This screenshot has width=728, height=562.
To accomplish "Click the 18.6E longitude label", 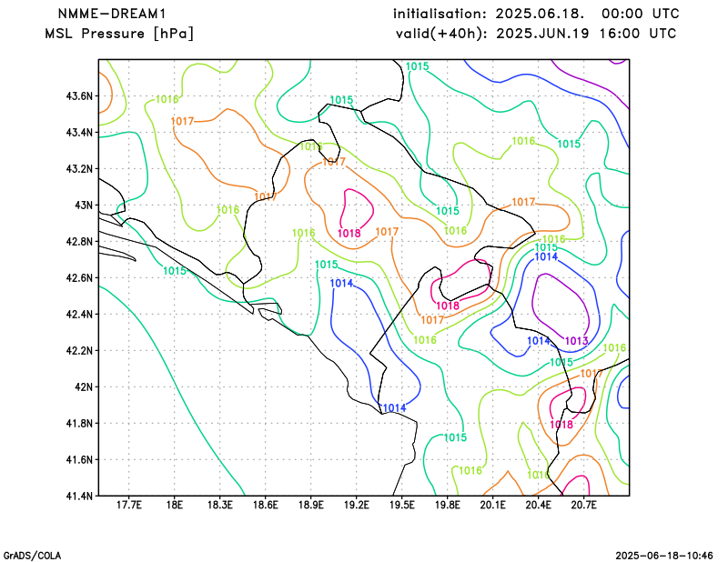I will tap(266, 506).
